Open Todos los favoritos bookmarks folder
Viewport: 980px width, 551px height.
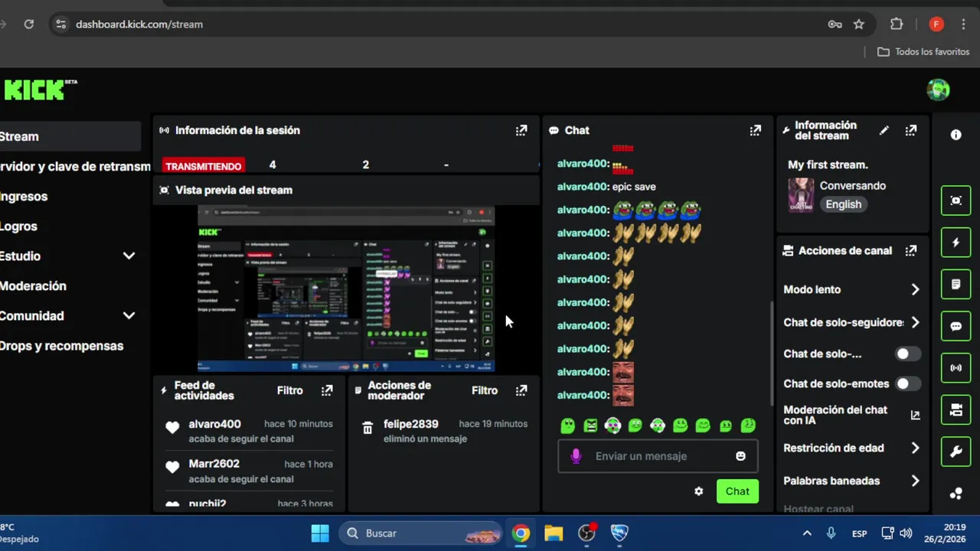(x=923, y=51)
